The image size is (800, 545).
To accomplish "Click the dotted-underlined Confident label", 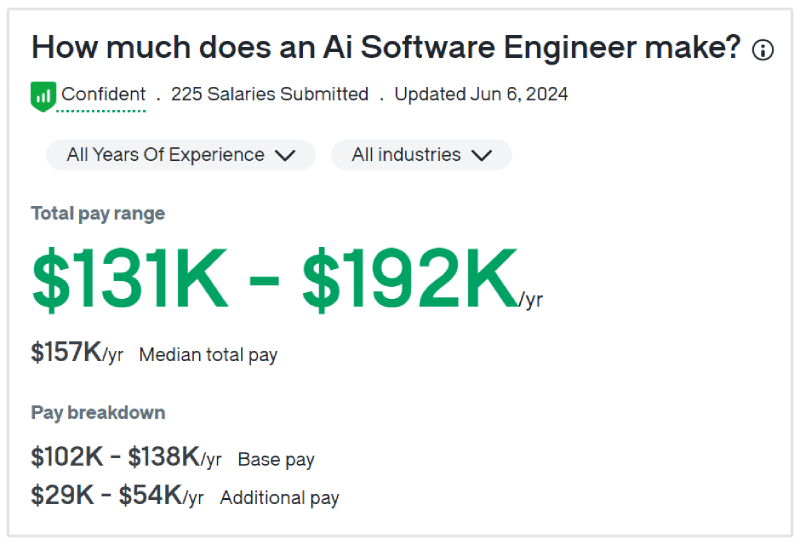I will pyautogui.click(x=103, y=95).
